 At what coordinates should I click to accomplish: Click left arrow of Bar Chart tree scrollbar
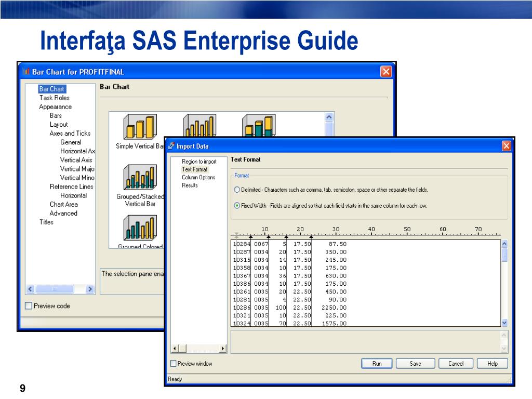click(30, 289)
